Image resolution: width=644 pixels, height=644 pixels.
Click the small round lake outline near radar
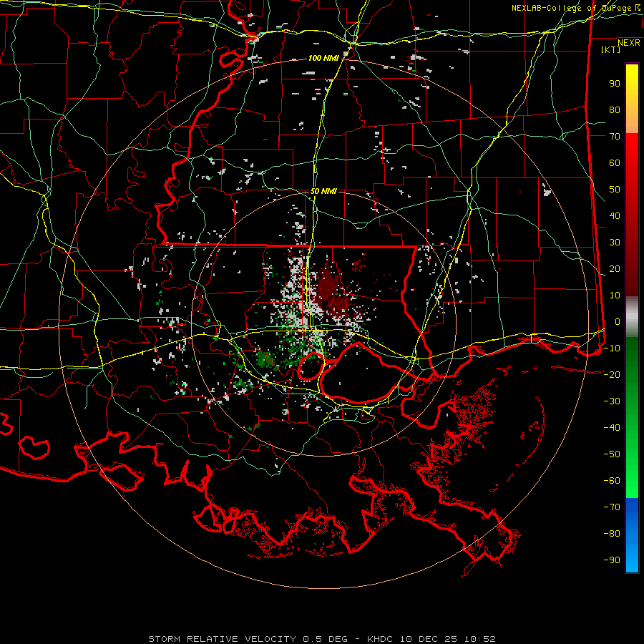(x=310, y=366)
